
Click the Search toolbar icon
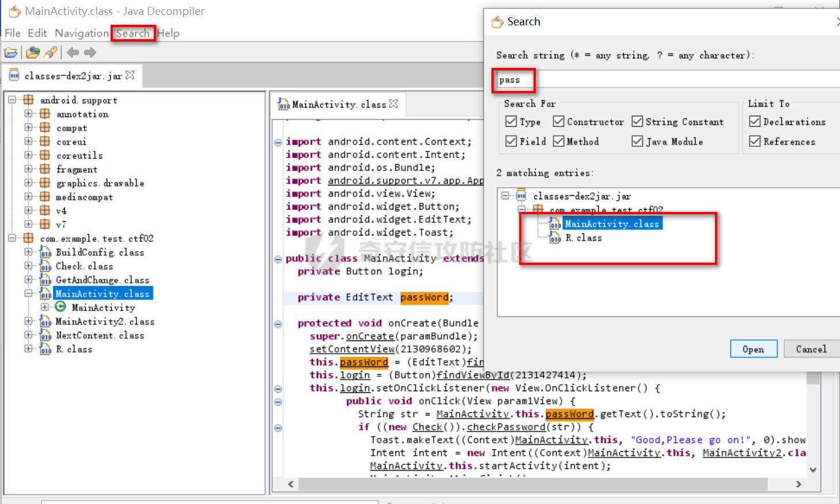51,53
